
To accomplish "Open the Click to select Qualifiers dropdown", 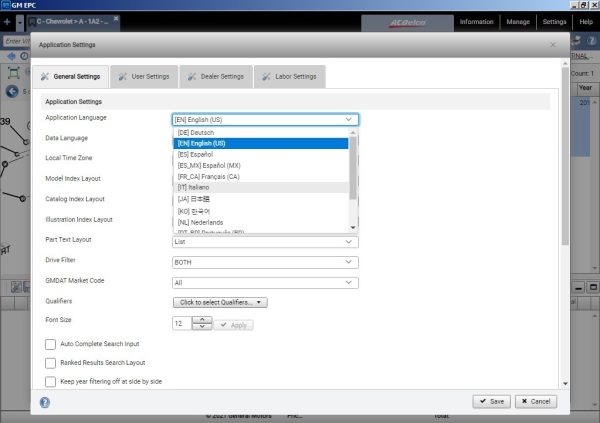I will tap(220, 302).
